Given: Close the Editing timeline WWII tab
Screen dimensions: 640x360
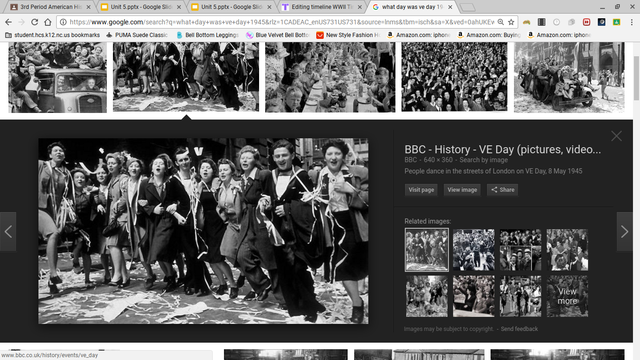Looking at the screenshot, I should (360, 7).
